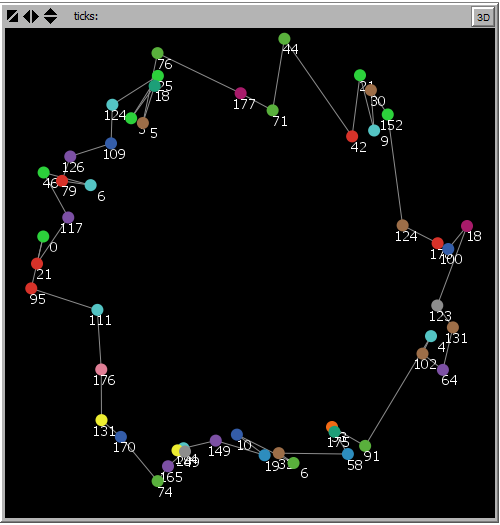Select the red node labeled 95
Screen dimensions: 500x525
pyautogui.click(x=31, y=288)
